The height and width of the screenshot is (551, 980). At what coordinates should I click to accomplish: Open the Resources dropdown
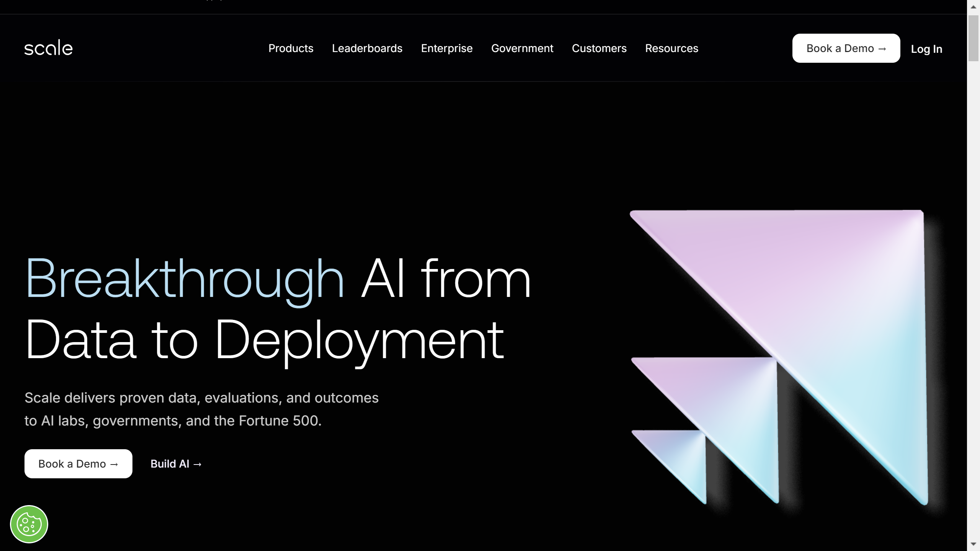point(671,48)
